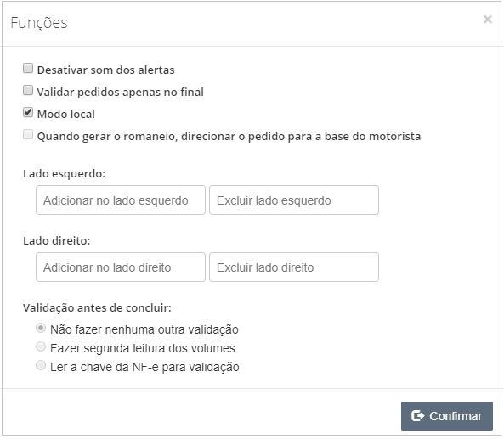
Task: Confirm settings with the Confirmar button
Action: click(x=447, y=416)
